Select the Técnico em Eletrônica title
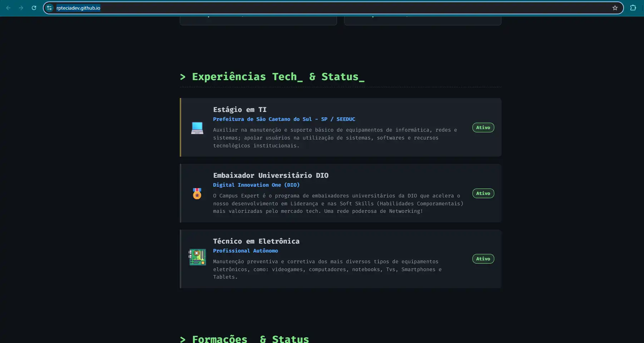Image resolution: width=644 pixels, height=343 pixels. [x=256, y=241]
